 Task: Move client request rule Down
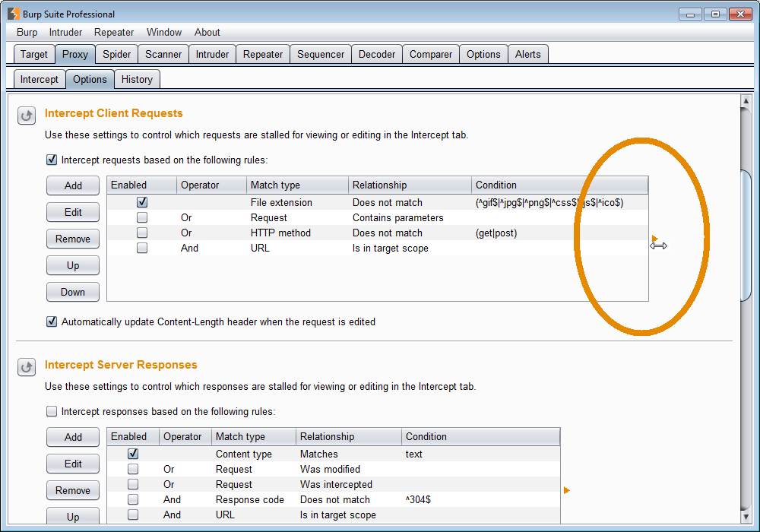(x=73, y=292)
